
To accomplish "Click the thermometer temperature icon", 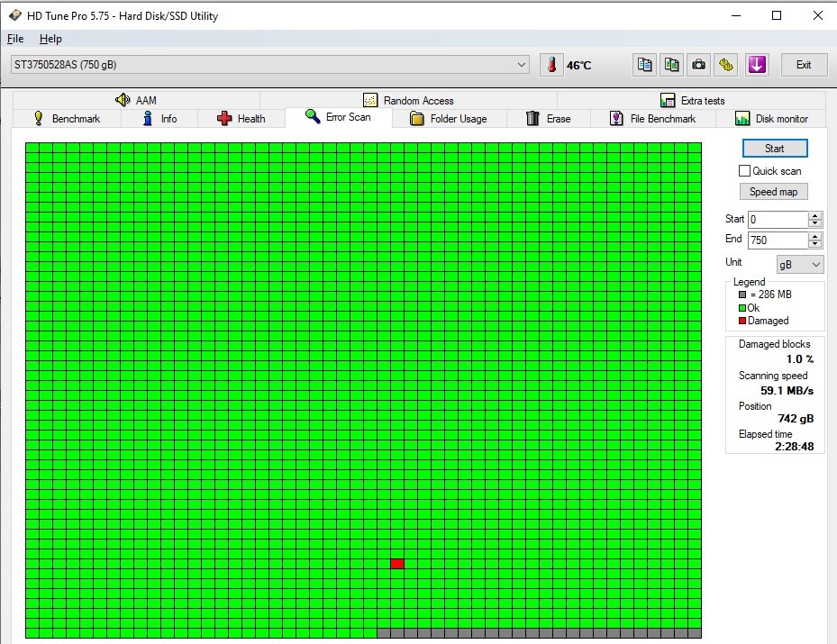I will click(x=551, y=65).
